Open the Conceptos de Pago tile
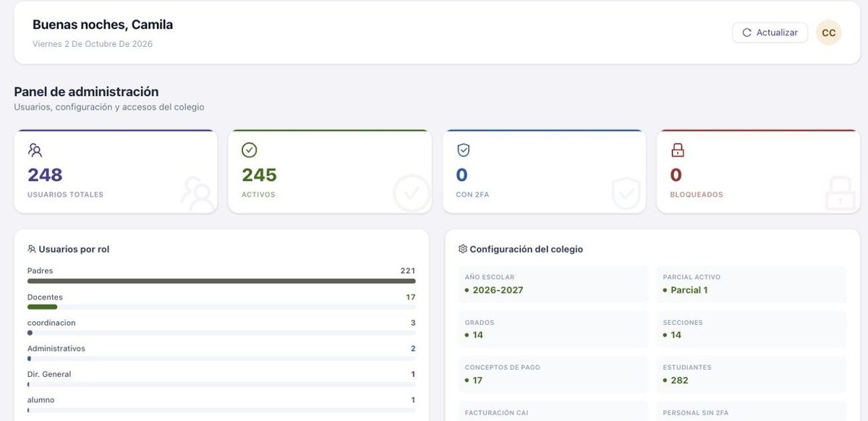Image resolution: width=868 pixels, height=421 pixels. pyautogui.click(x=553, y=374)
